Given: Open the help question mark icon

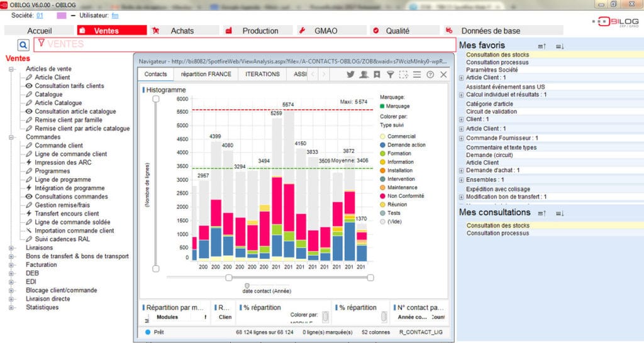Looking at the screenshot, I should [430, 74].
